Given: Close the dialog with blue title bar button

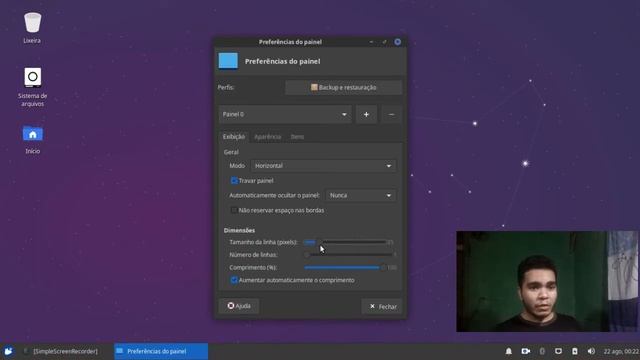Looking at the screenshot, I should click(x=398, y=42).
